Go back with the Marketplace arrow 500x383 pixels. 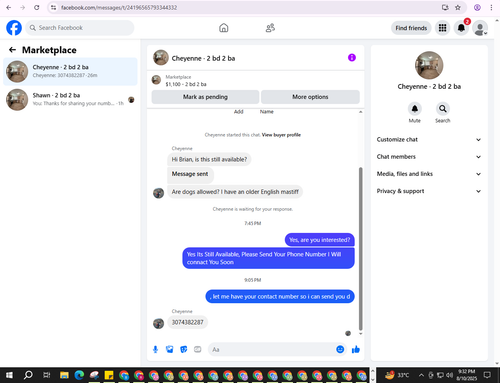(x=12, y=50)
